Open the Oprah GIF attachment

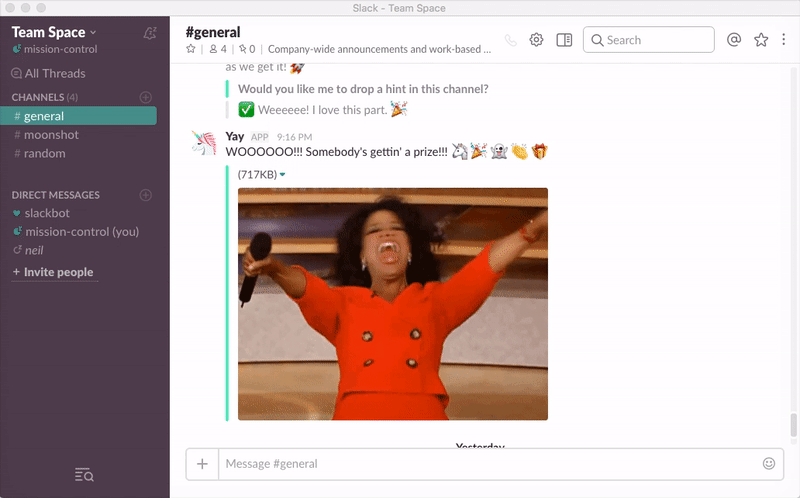pos(393,304)
